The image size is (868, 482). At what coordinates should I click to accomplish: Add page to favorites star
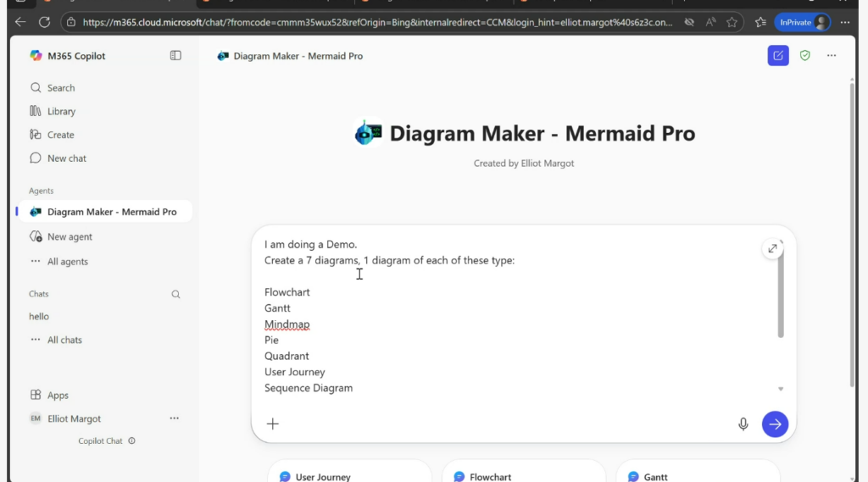732,23
